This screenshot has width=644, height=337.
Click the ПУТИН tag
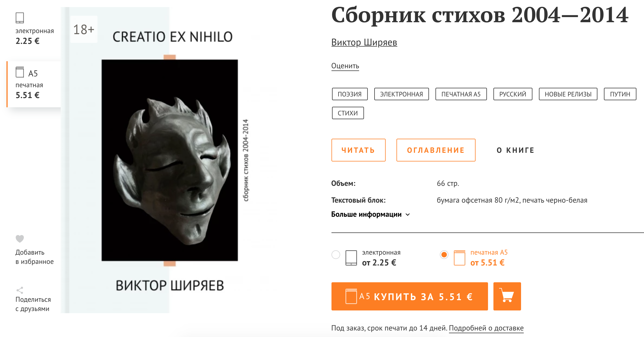click(620, 94)
